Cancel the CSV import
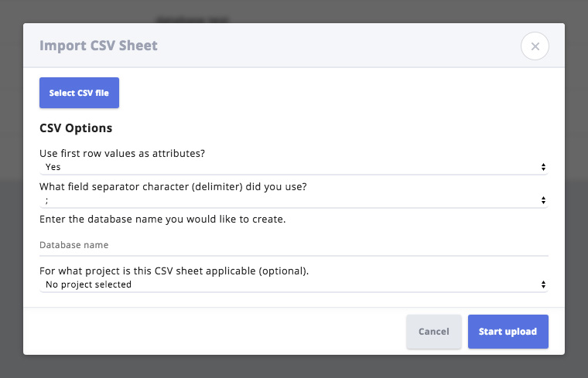Viewport: 588px width, 378px height. [434, 332]
